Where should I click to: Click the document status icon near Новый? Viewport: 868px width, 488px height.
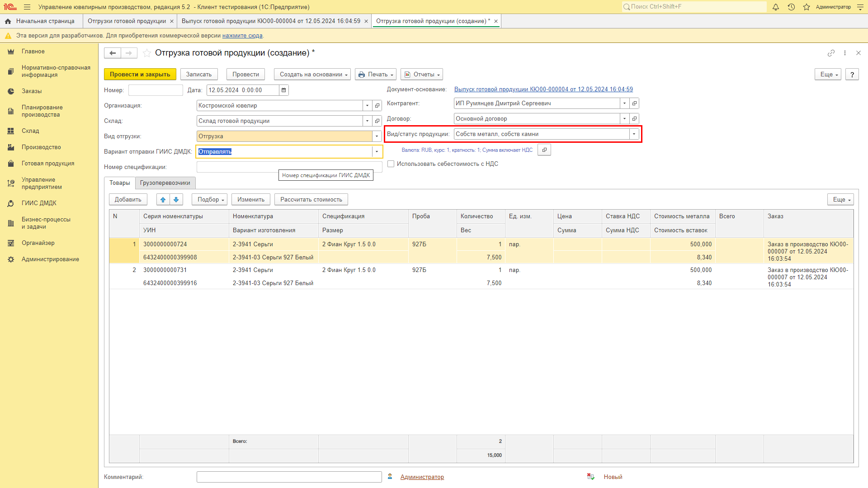(591, 477)
